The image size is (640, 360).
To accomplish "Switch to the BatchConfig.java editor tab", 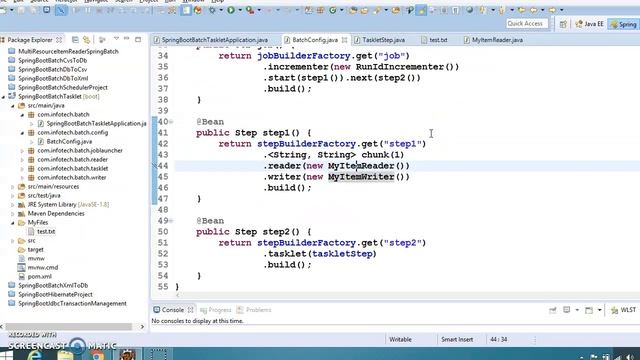I will click(311, 40).
